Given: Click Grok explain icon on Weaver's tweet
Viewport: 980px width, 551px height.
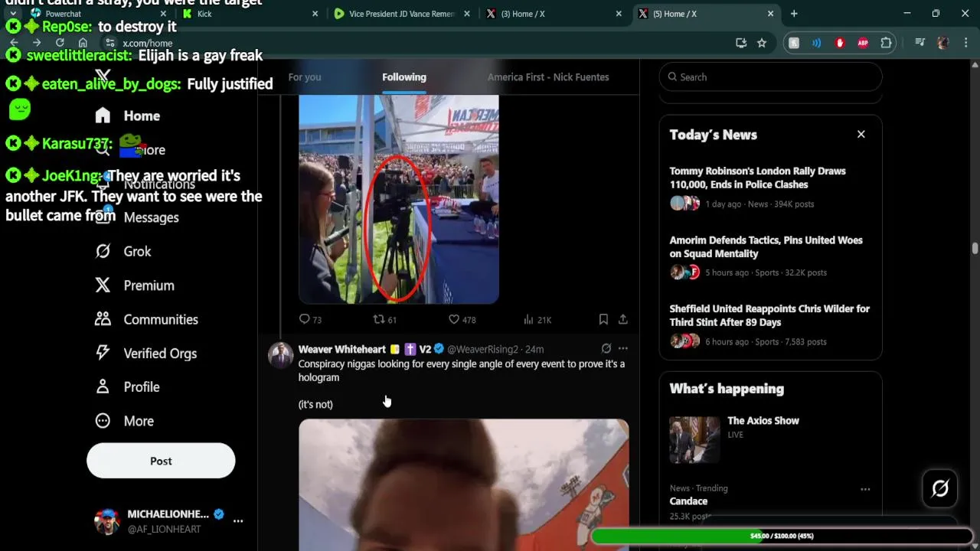Looking at the screenshot, I should pos(606,348).
